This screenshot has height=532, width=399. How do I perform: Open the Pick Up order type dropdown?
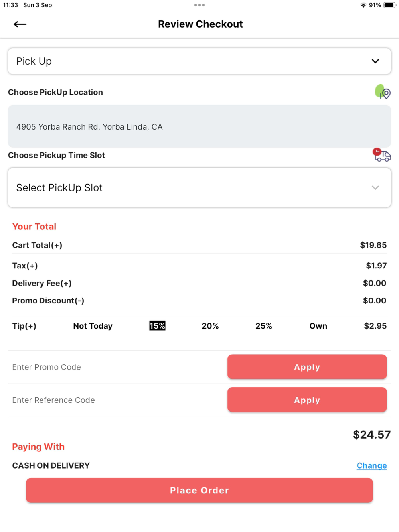coord(199,61)
